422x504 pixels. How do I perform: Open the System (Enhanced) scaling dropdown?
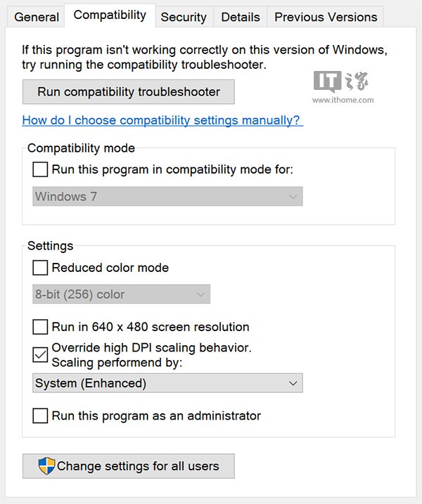click(167, 383)
